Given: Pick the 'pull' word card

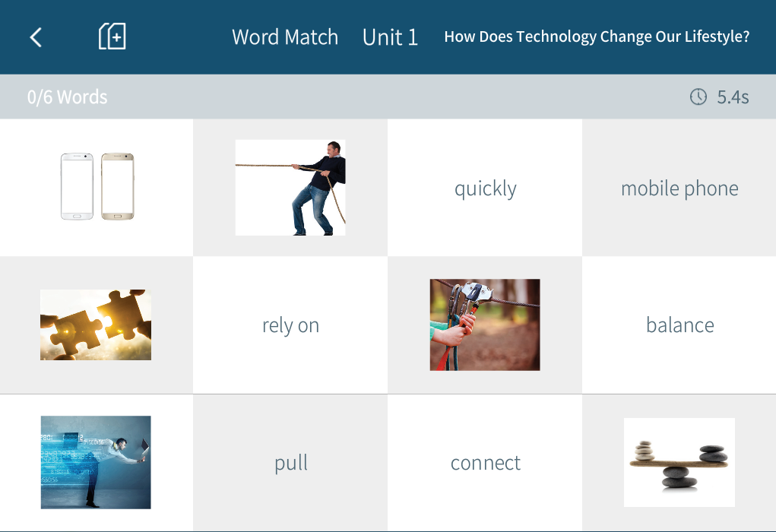Looking at the screenshot, I should coord(290,463).
